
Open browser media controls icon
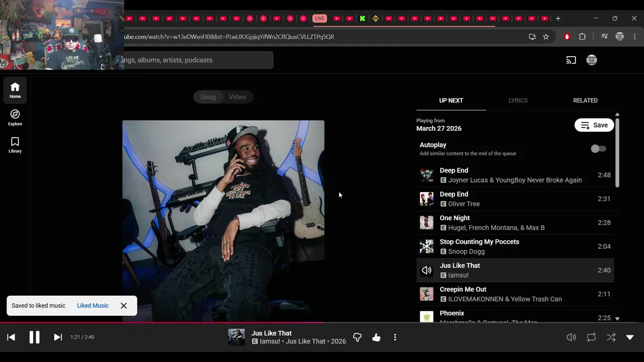605,37
